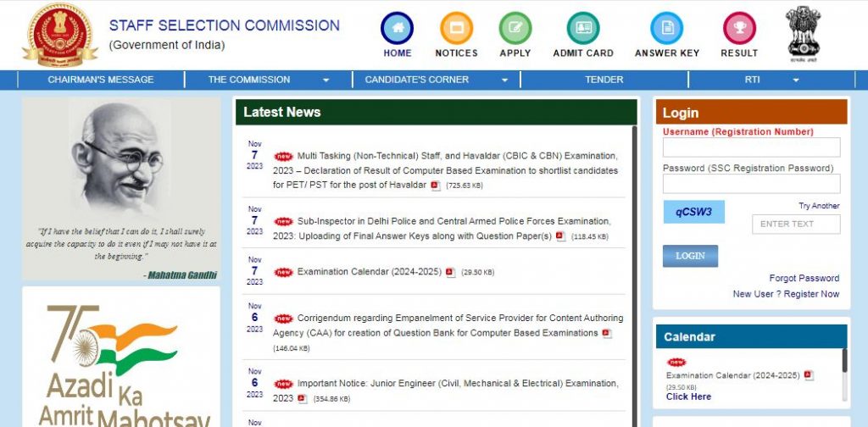The height and width of the screenshot is (427, 868).
Task: Click the captcha ENTER TEXT field
Action: pyautogui.click(x=795, y=224)
